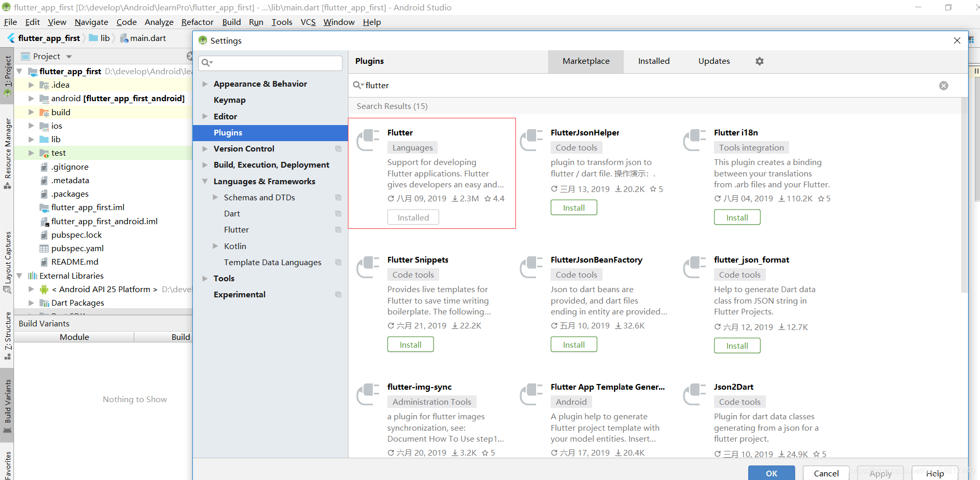This screenshot has width=980, height=480.
Task: Click the search magnifier in settings search
Action: pyautogui.click(x=207, y=63)
